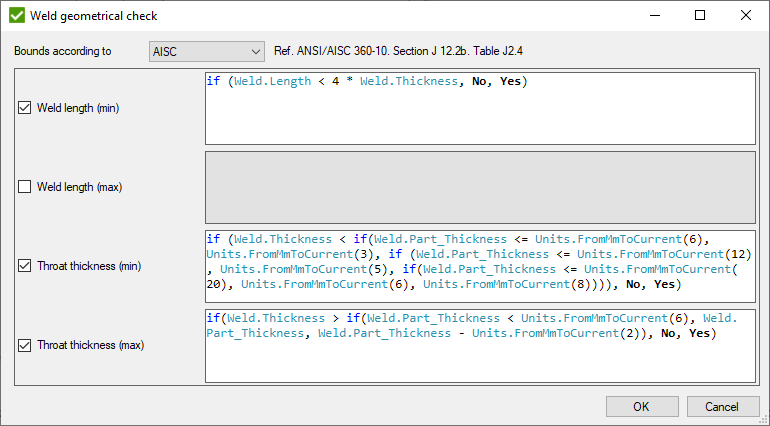Viewport: 770px width, 426px height.
Task: Open the AISC bounds dropdown
Action: point(206,51)
